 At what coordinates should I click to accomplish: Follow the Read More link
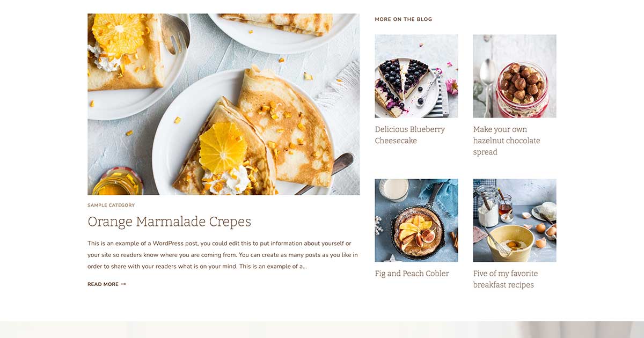point(107,284)
